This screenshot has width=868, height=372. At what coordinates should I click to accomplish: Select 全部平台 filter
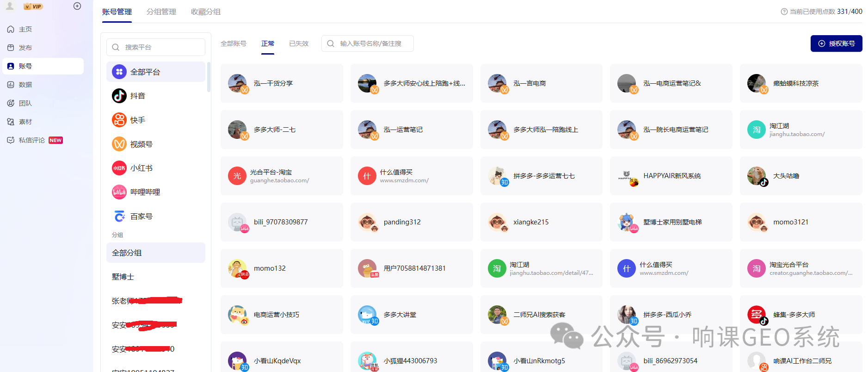[156, 72]
